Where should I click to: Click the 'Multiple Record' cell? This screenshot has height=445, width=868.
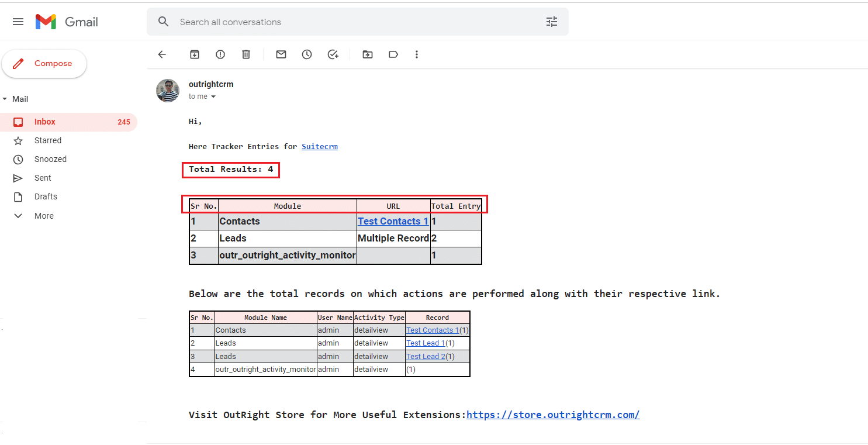point(393,238)
